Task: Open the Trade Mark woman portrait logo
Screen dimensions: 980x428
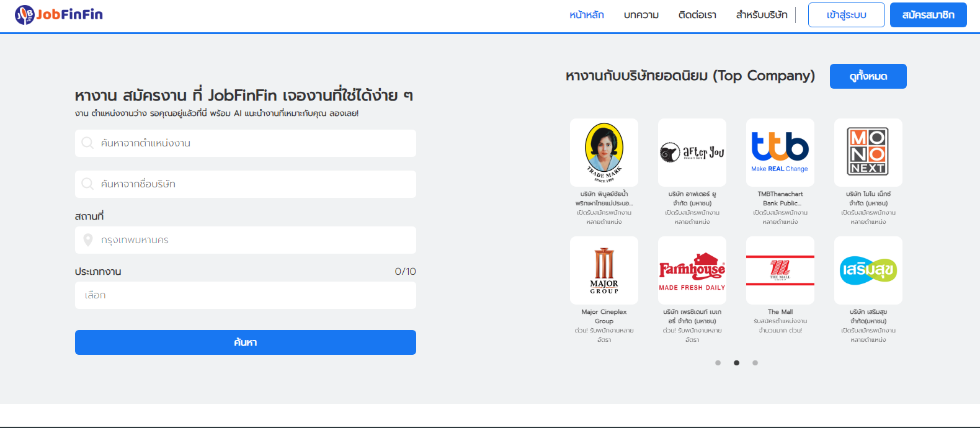Action: point(604,152)
